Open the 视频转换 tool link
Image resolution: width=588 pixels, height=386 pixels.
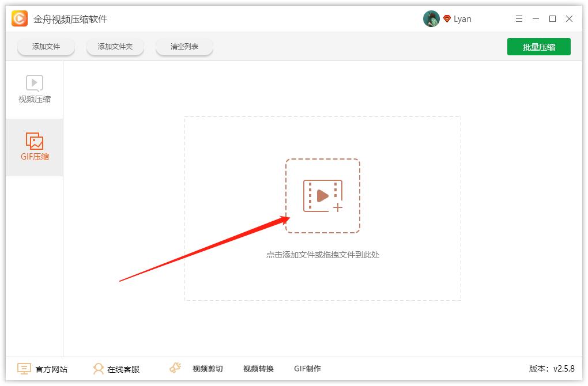[x=258, y=369]
